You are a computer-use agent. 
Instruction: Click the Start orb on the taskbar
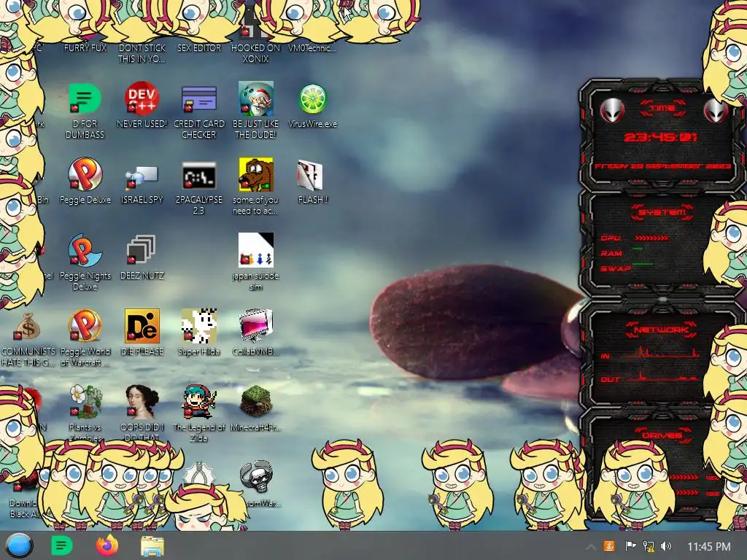tap(19, 545)
